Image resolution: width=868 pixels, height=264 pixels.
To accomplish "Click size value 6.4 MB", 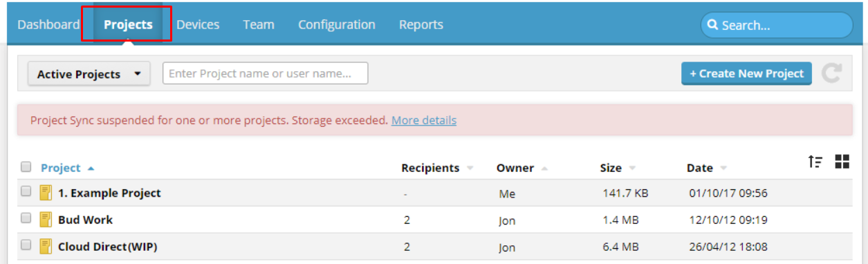I will pyautogui.click(x=620, y=247).
